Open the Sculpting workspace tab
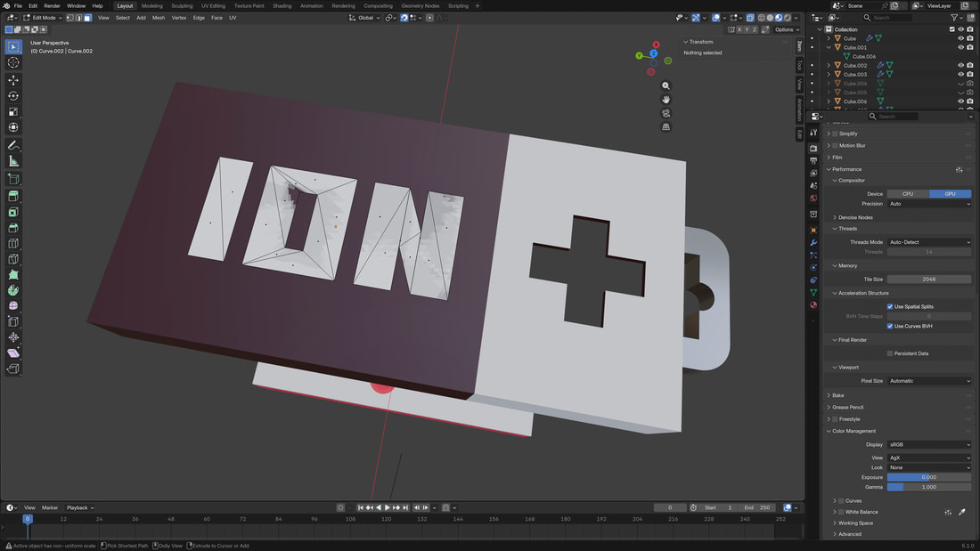The width and height of the screenshot is (980, 551). coord(182,5)
